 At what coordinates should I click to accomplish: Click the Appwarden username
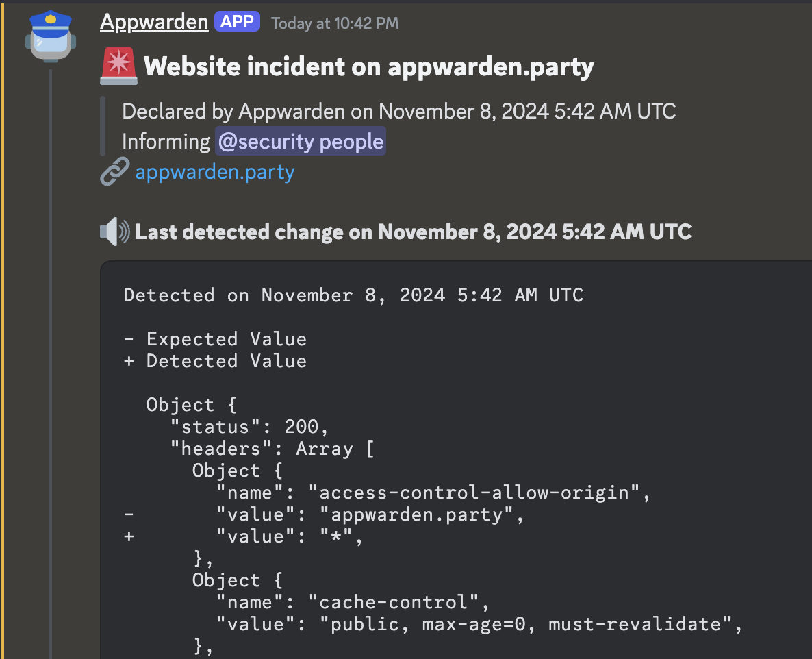153,21
